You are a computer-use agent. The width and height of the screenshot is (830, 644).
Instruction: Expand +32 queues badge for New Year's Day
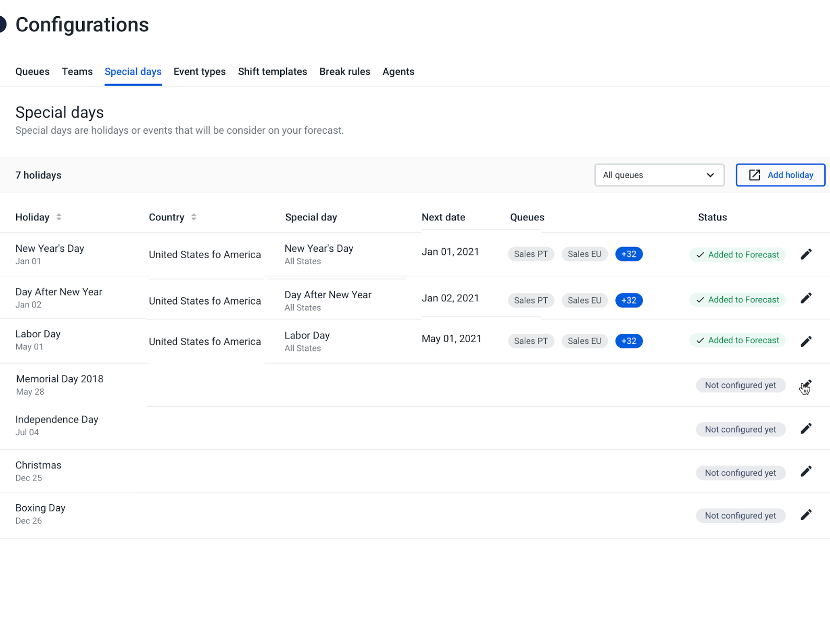[x=629, y=254]
